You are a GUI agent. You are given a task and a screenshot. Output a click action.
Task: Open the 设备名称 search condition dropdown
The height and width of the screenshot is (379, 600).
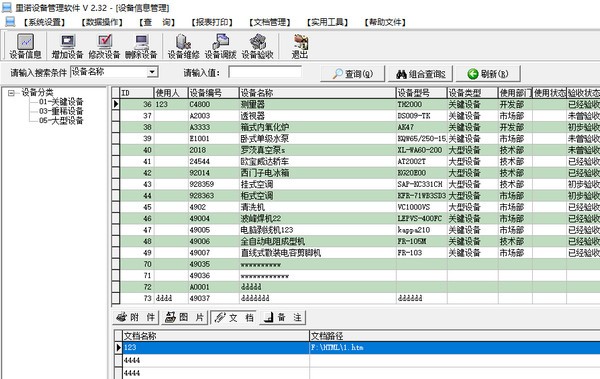point(152,72)
